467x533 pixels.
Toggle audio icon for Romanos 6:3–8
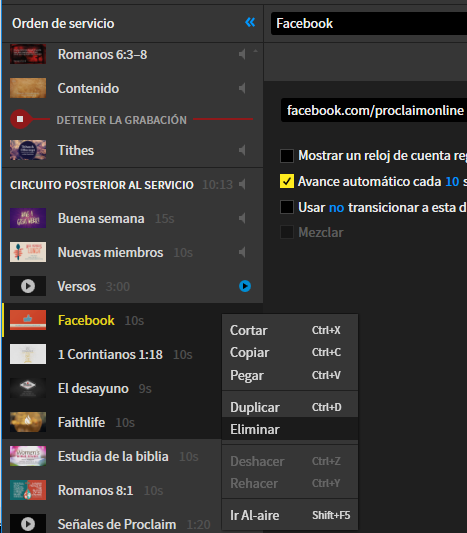[x=242, y=54]
